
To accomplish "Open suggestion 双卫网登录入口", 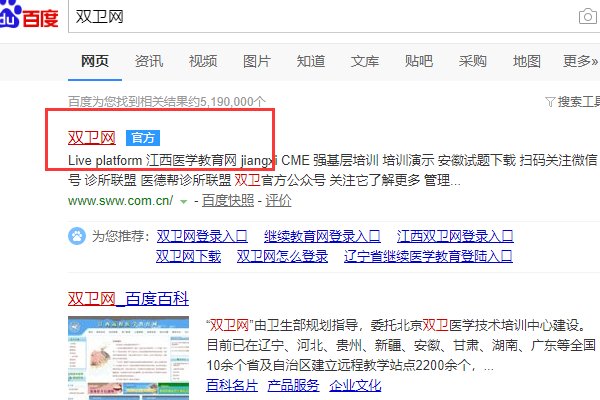I will [x=202, y=236].
